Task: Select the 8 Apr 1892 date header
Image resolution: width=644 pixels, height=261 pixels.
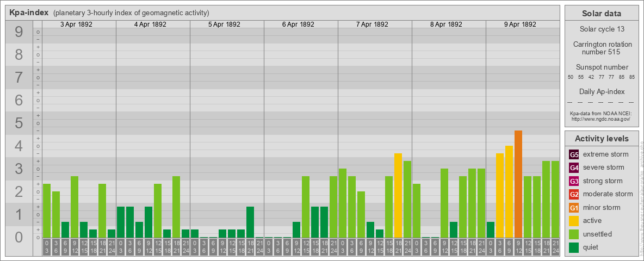Action: coord(446,24)
